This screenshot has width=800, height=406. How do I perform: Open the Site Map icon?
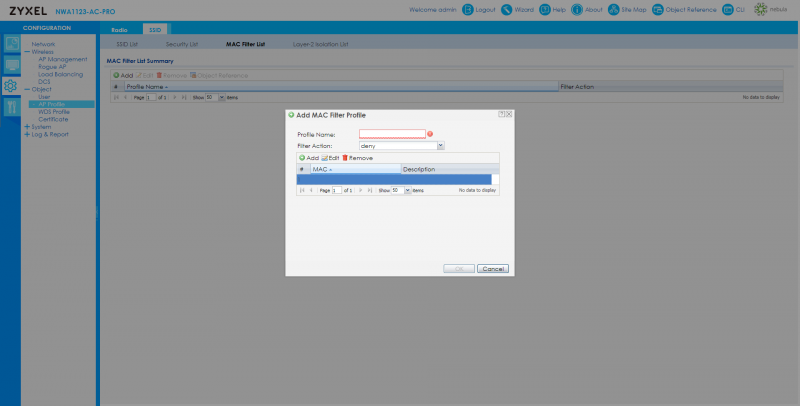614,10
